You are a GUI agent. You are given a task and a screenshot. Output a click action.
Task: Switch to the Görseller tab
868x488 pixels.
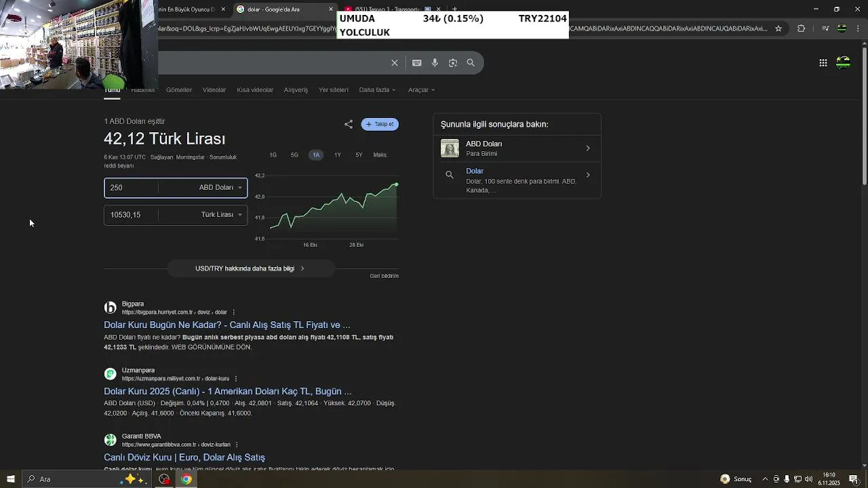click(x=179, y=90)
